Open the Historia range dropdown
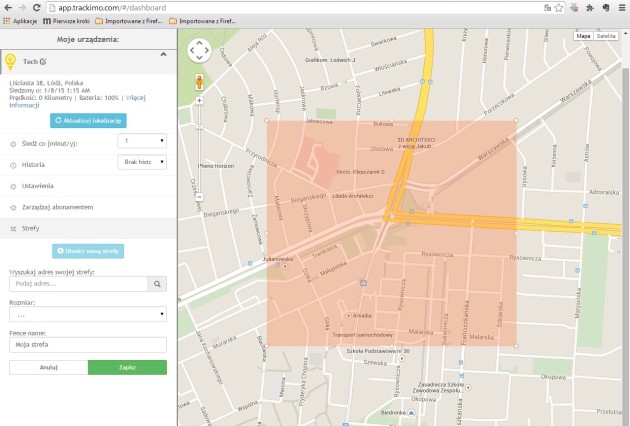 (141, 161)
